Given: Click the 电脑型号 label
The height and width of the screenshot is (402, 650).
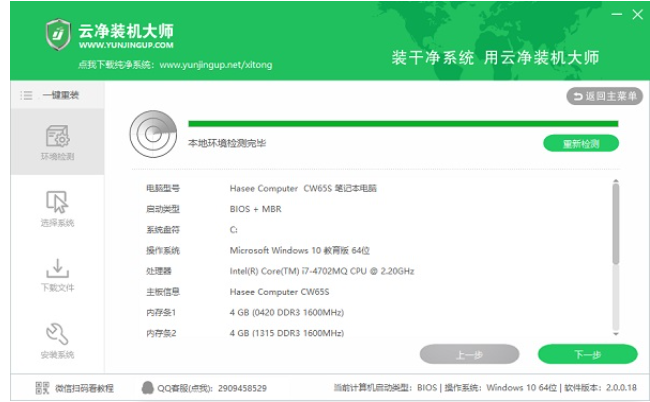Looking at the screenshot, I should pyautogui.click(x=163, y=188).
